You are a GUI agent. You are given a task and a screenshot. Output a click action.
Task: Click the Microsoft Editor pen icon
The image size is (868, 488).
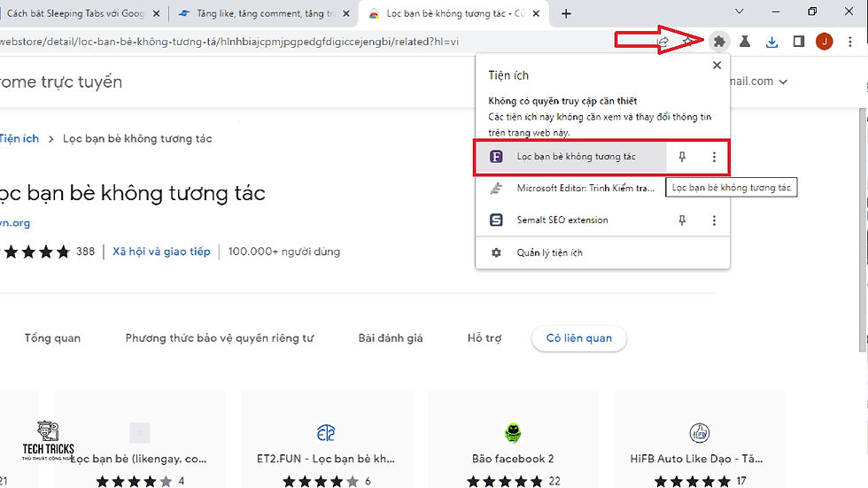pos(496,188)
